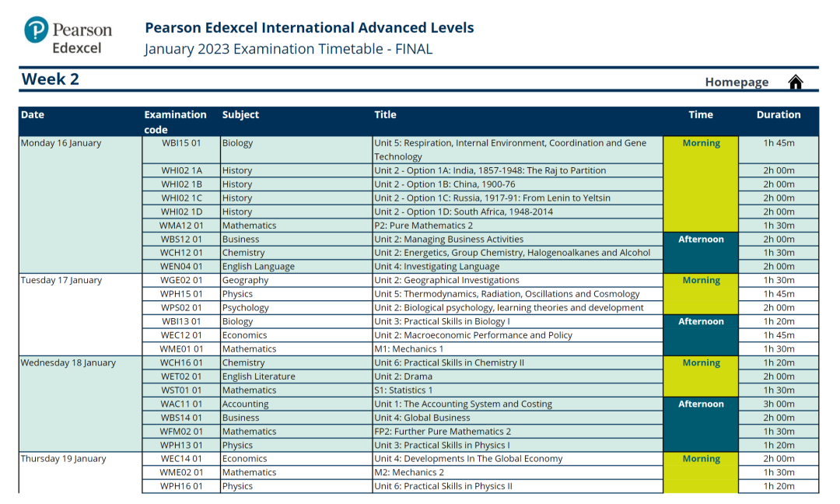This screenshot has height=504, width=840.
Task: Select the title 'M2: Mechanics 2'
Action: tap(409, 472)
